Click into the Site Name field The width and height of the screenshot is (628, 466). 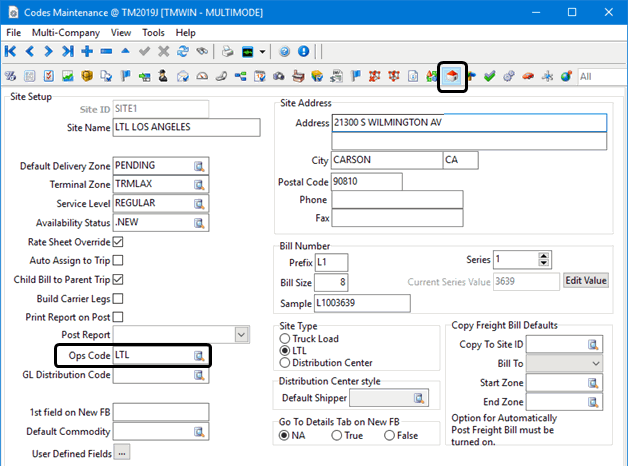(186, 128)
